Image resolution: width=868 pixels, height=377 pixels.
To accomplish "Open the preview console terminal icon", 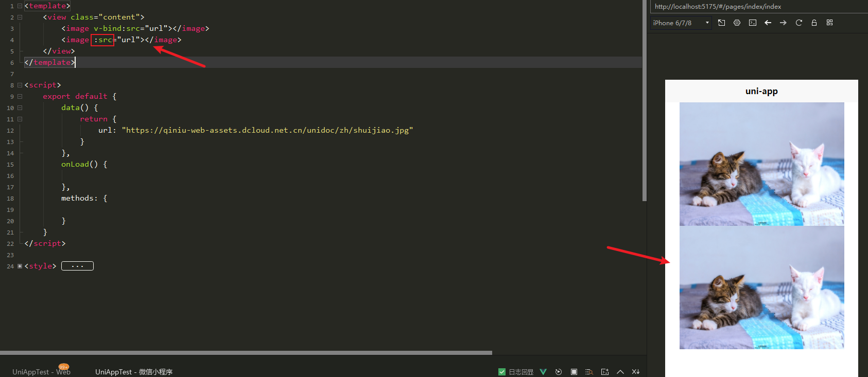I will [x=753, y=23].
